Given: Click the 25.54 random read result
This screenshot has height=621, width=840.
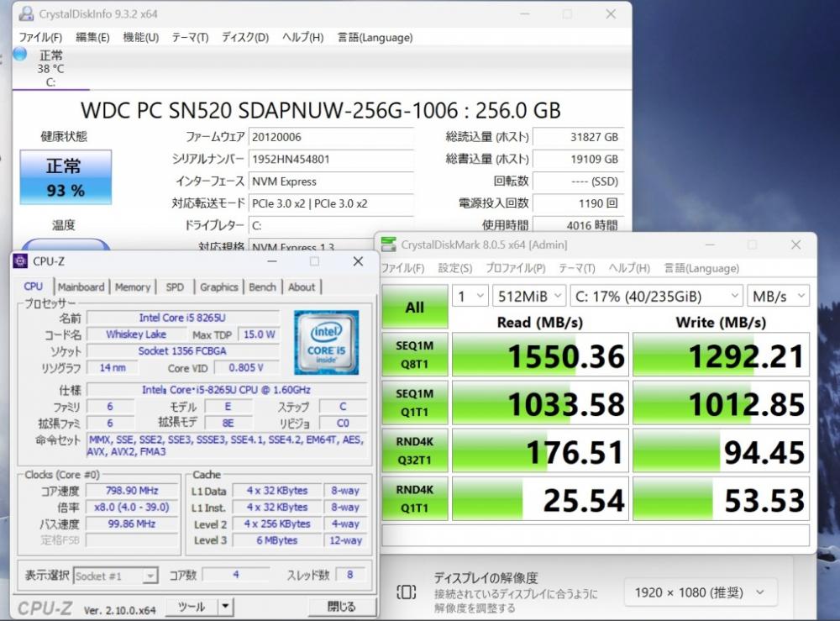Looking at the screenshot, I should point(540,498).
